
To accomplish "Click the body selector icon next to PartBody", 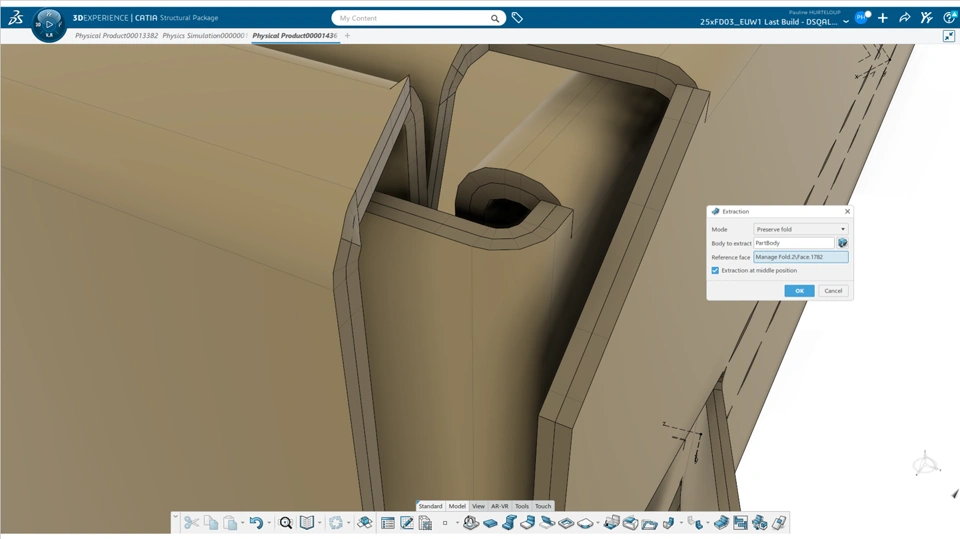I will point(842,243).
